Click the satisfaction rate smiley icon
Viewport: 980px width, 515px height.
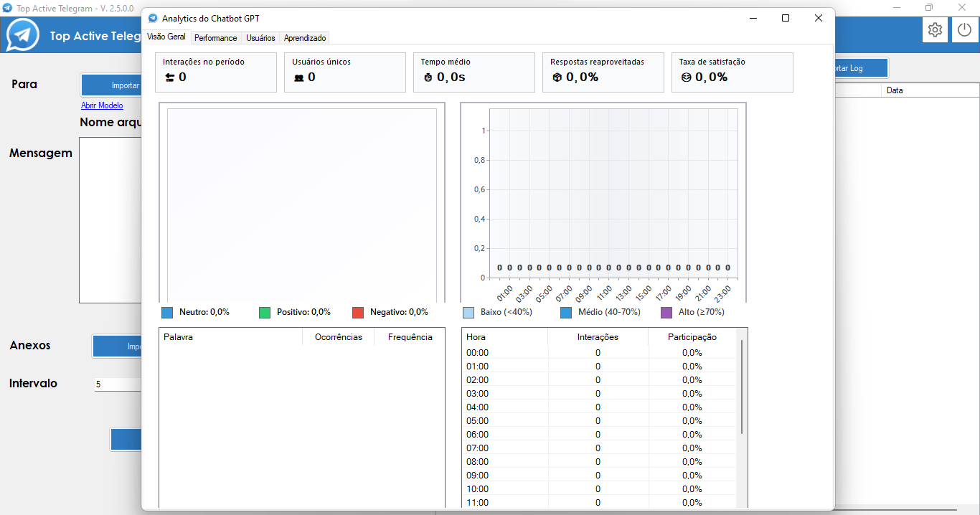pyautogui.click(x=686, y=77)
